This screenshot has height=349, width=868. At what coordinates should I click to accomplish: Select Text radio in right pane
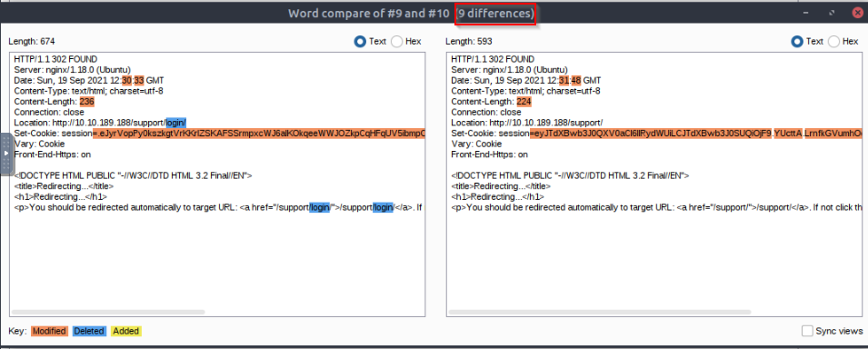coord(797,42)
